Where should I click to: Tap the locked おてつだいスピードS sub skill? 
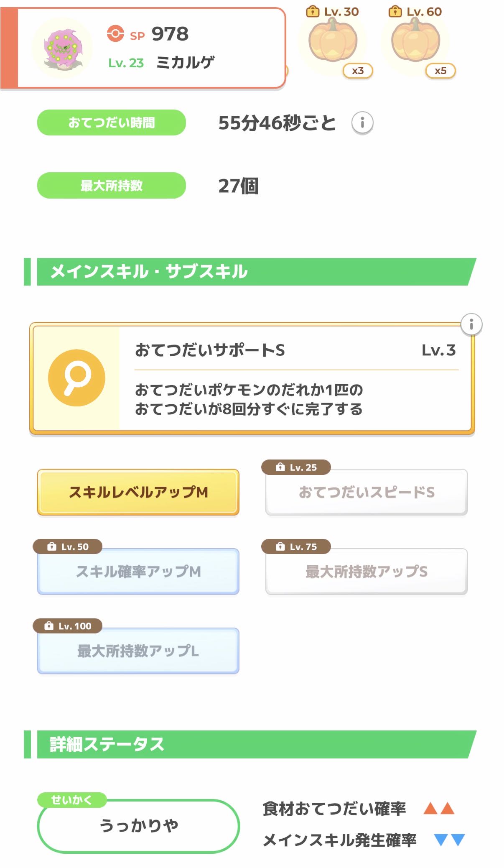click(367, 492)
